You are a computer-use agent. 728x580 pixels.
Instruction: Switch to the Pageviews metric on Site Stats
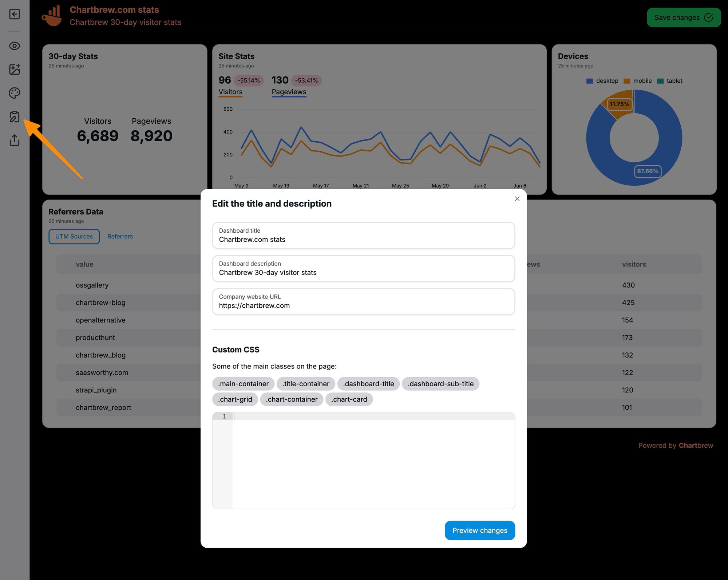click(289, 92)
